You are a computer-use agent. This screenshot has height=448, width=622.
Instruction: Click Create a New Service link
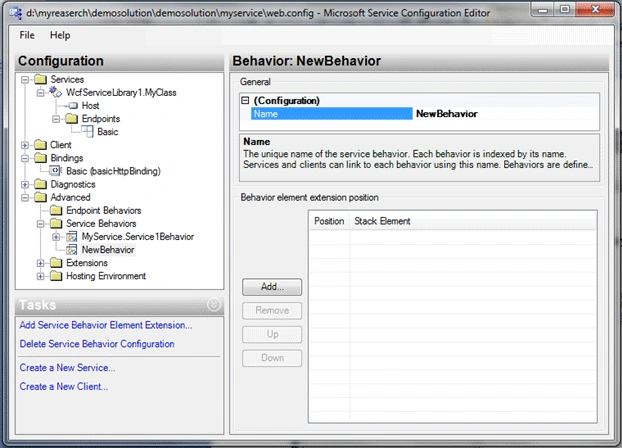tap(67, 367)
